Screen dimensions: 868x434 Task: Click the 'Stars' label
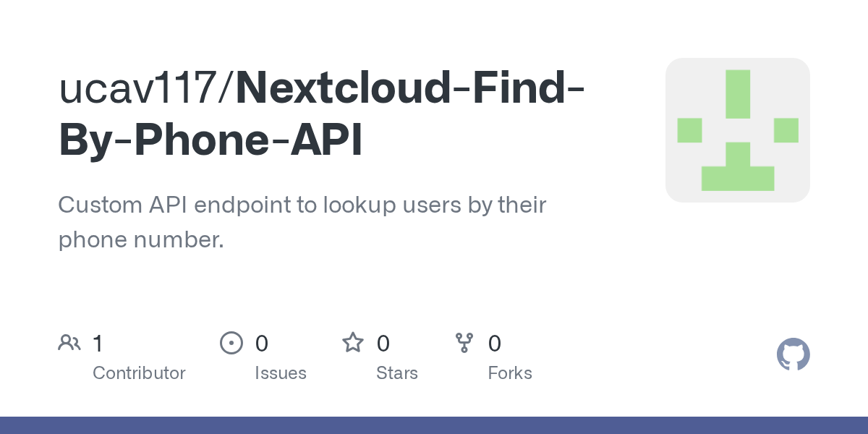click(x=397, y=373)
